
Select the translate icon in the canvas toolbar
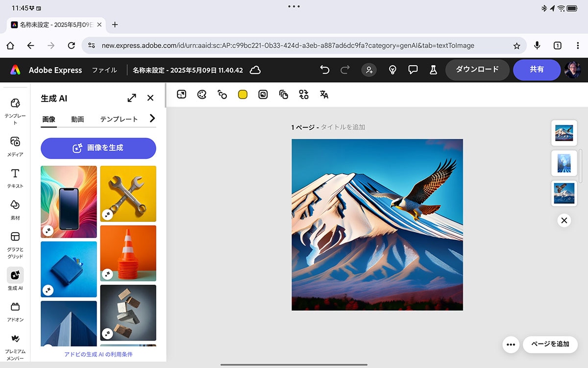[323, 94]
